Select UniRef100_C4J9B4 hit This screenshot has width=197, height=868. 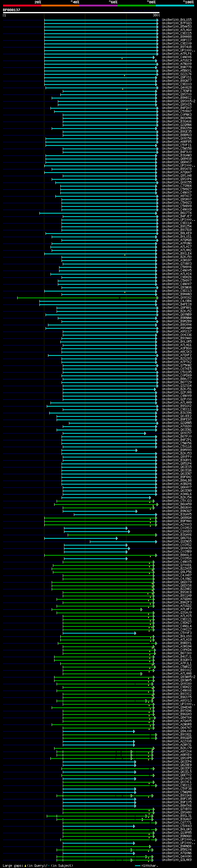pos(176,301)
